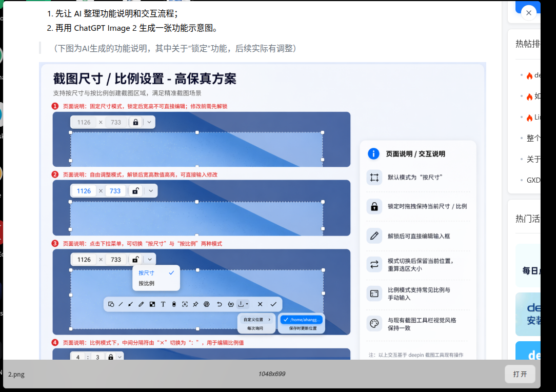
Task: Click the OCR text recognition icon
Action: 185,304
